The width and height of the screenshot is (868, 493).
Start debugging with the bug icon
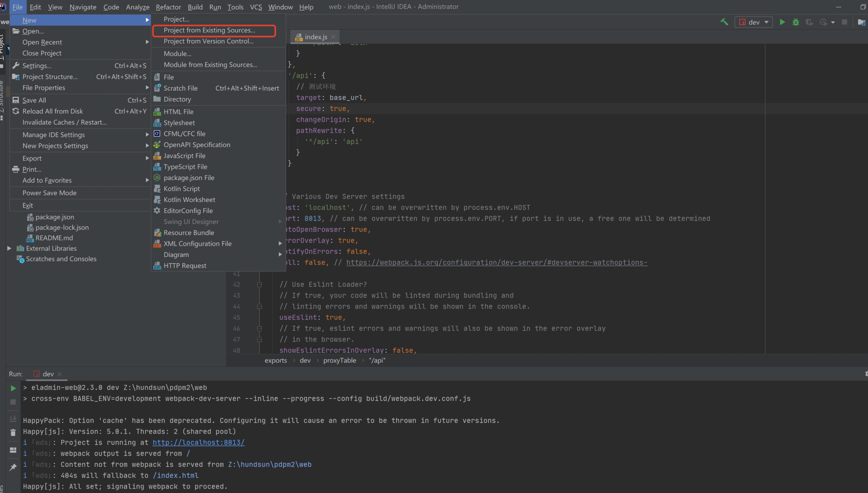click(795, 22)
